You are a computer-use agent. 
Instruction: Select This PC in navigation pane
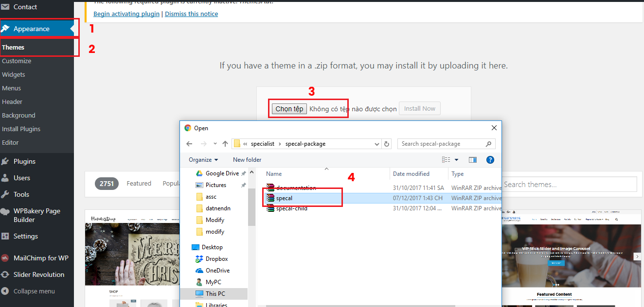point(211,294)
